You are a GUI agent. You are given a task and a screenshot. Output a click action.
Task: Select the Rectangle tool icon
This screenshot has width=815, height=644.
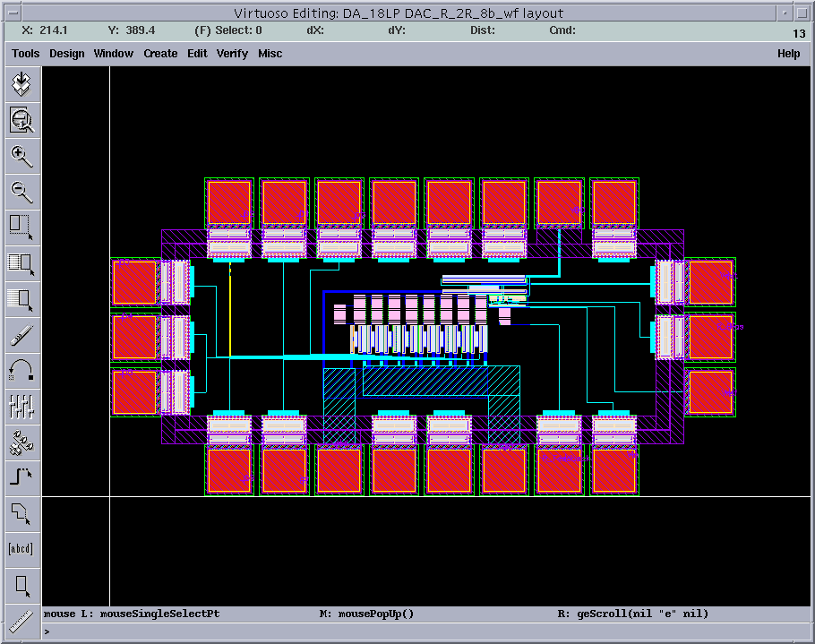(21, 586)
